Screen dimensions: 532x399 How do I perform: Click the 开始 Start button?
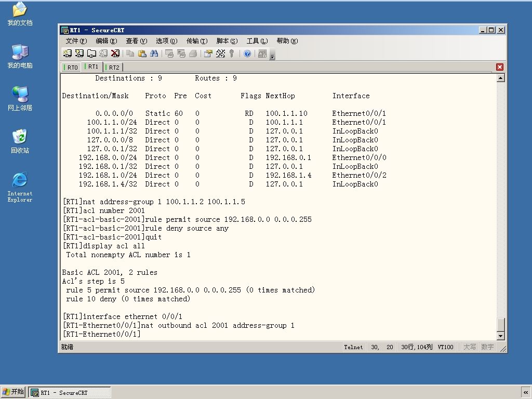(x=13, y=392)
